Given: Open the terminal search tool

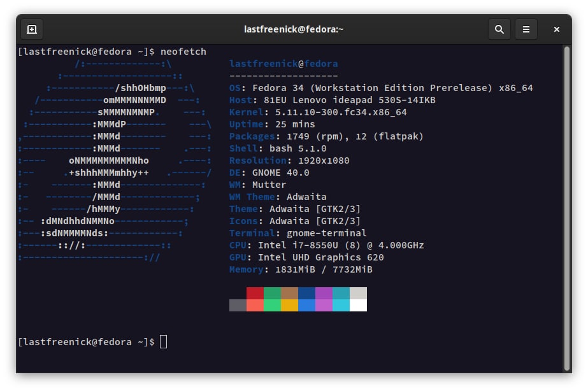Looking at the screenshot, I should coord(499,29).
